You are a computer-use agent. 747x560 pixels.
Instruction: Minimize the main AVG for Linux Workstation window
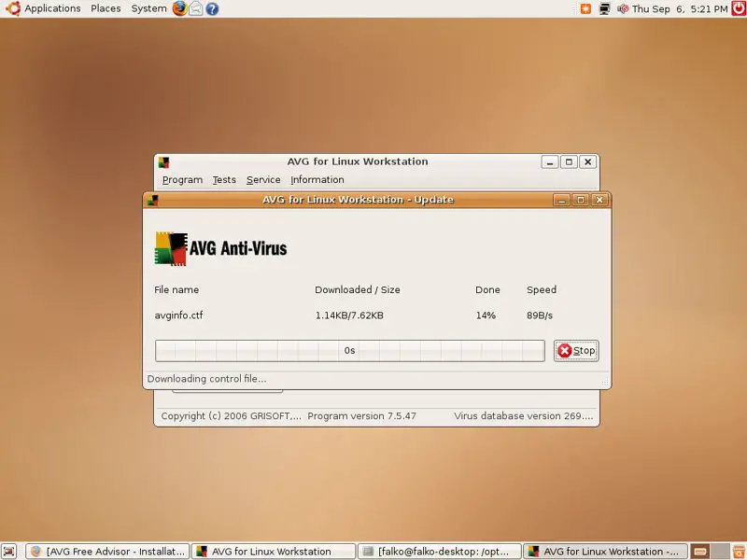pos(550,162)
